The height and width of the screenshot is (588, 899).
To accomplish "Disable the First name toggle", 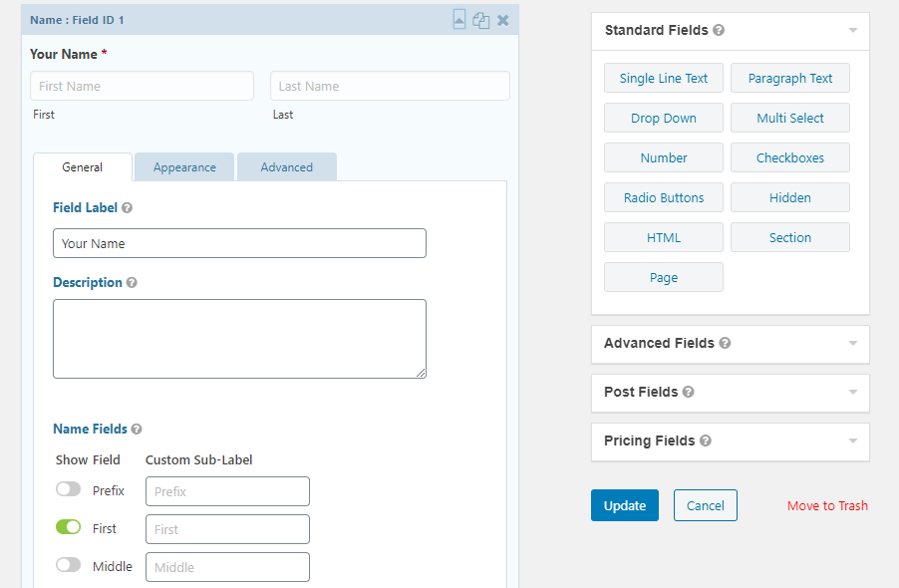I will pos(68,526).
